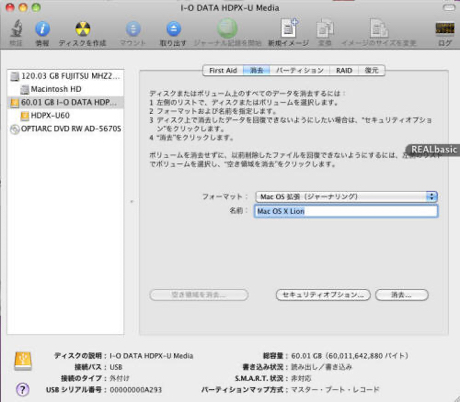Switch to the Partition (パーティション) tab

coord(300,70)
